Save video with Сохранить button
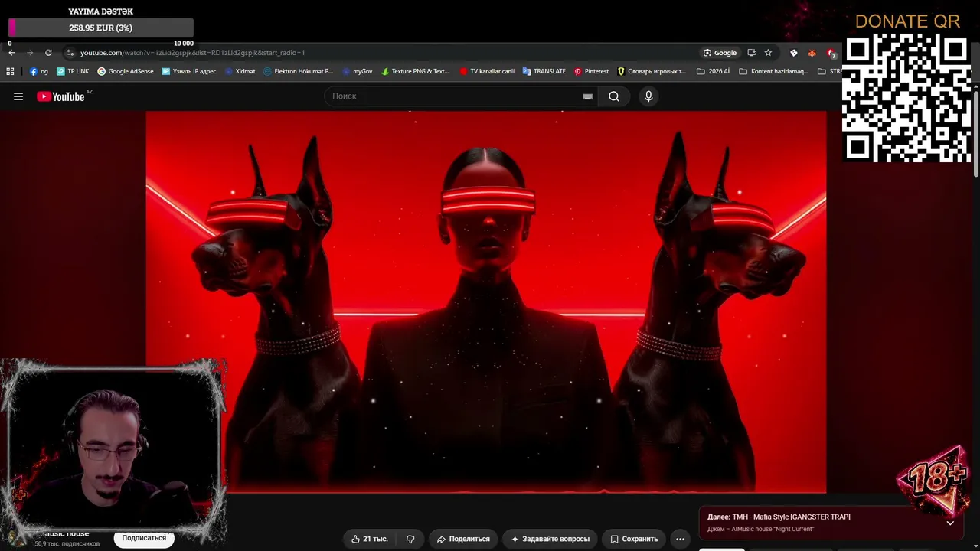This screenshot has width=980, height=551. tap(634, 539)
